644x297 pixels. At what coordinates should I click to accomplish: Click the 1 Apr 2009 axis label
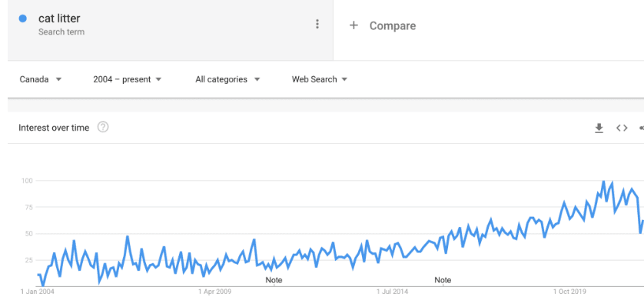tap(215, 292)
